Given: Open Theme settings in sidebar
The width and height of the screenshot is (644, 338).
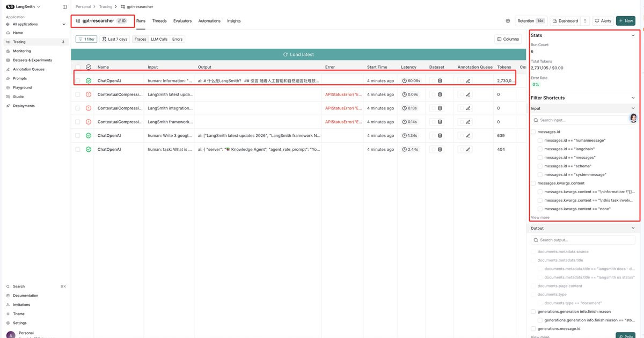Looking at the screenshot, I should [19, 314].
